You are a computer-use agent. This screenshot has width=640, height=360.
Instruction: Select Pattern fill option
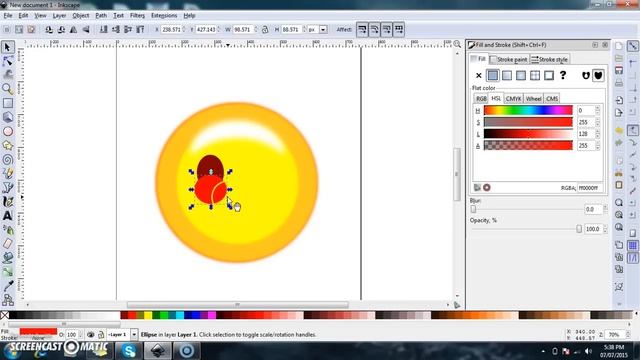pyautogui.click(x=535, y=76)
